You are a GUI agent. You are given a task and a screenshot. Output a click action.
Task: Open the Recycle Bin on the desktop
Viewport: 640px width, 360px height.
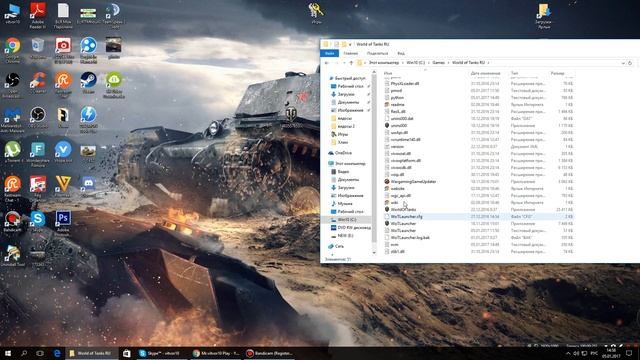(x=38, y=49)
